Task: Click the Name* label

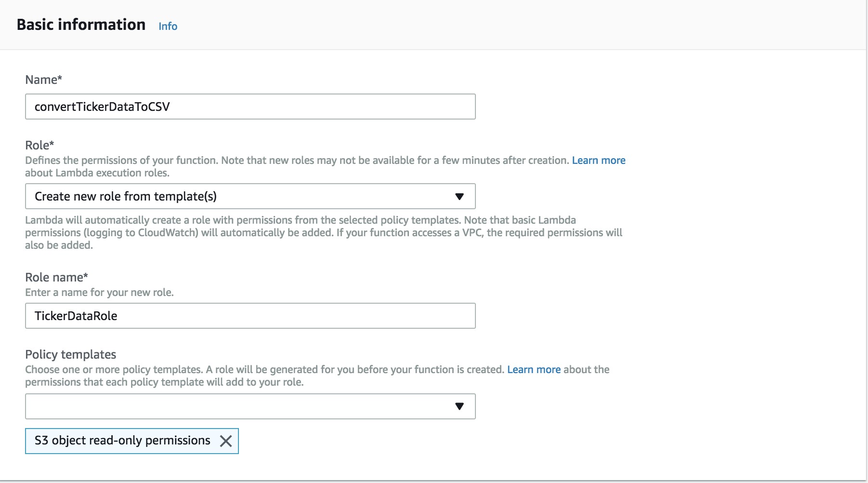Action: point(43,80)
